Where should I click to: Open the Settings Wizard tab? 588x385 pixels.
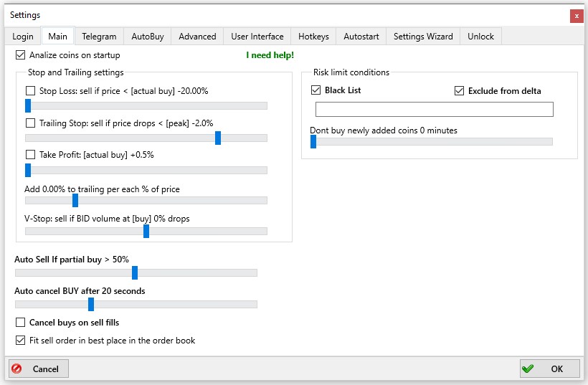click(x=423, y=37)
